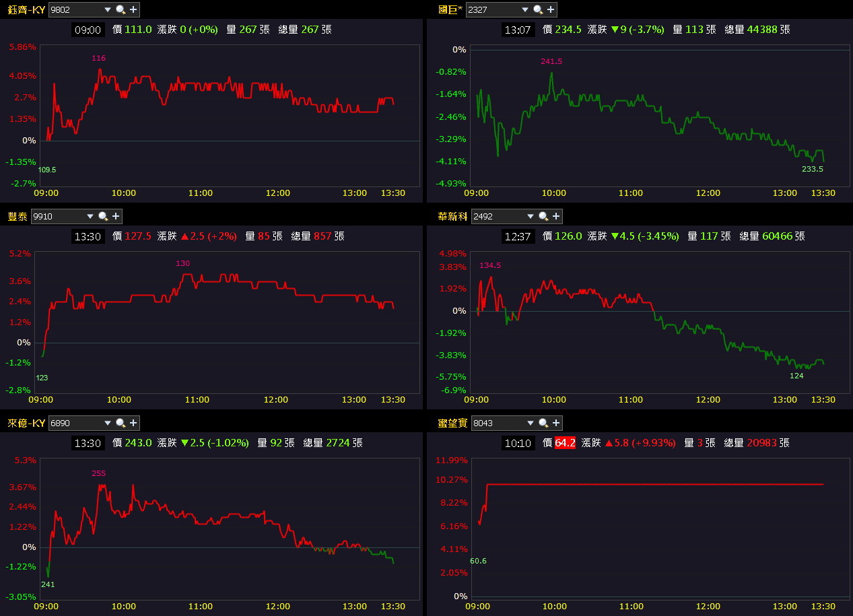The image size is (853, 616).
Task: Click the 09:00 time box in 鈺齊-KY header
Action: (x=88, y=30)
